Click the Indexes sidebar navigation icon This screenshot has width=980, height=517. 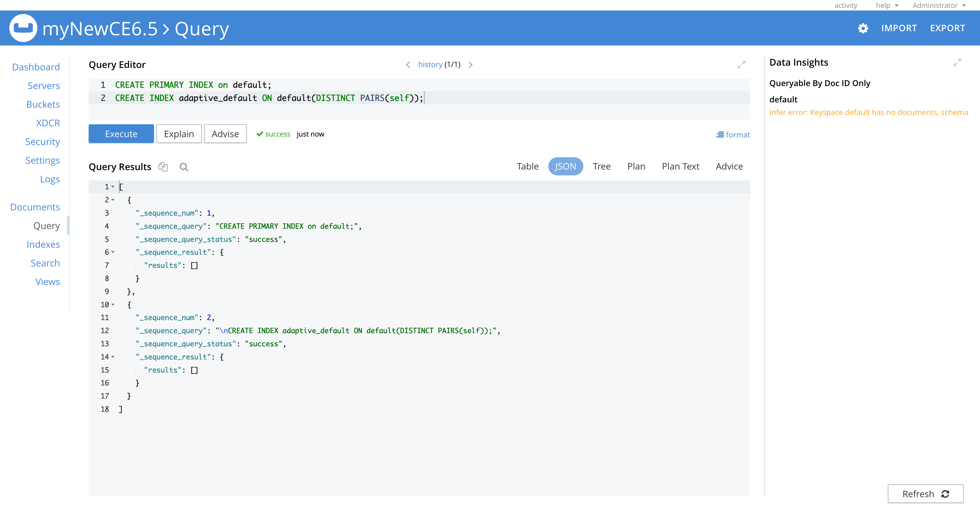(43, 244)
